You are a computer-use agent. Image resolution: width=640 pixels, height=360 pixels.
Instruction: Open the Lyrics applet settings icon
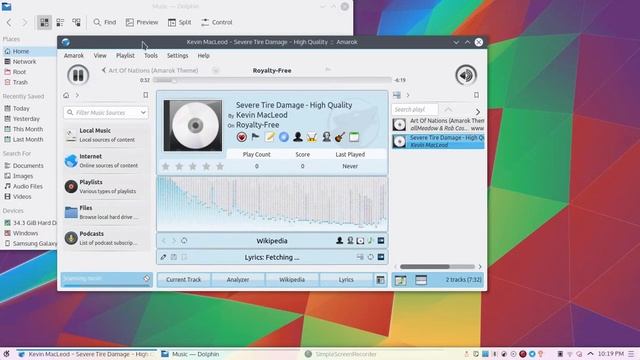[x=381, y=257]
